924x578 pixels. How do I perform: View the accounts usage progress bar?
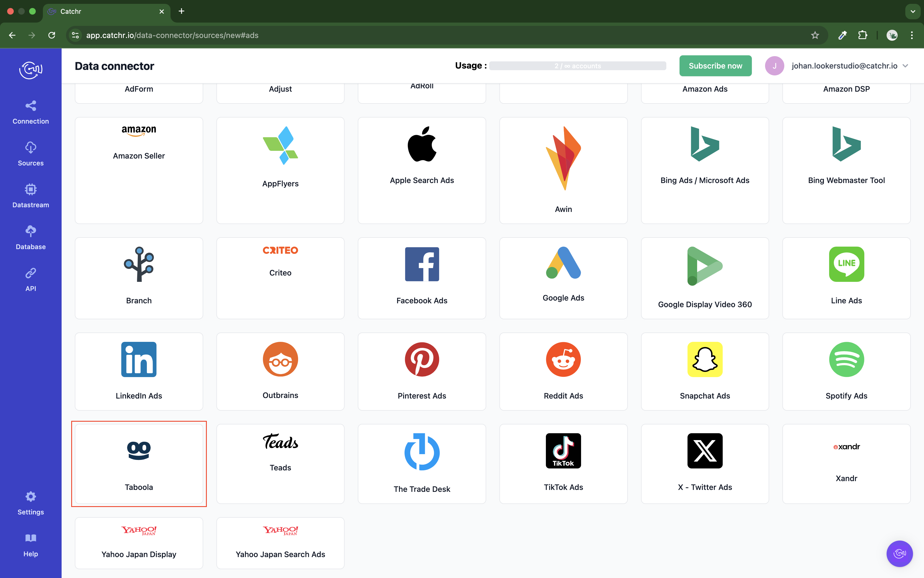pos(577,66)
